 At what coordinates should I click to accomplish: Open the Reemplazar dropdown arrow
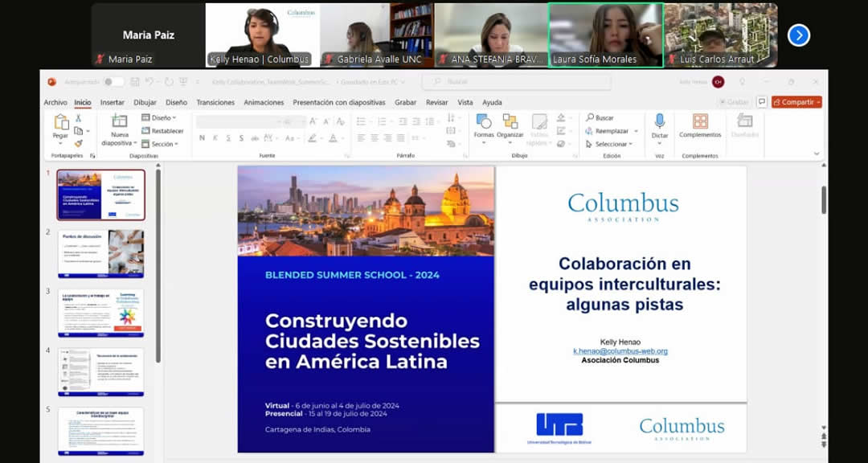pyautogui.click(x=637, y=131)
